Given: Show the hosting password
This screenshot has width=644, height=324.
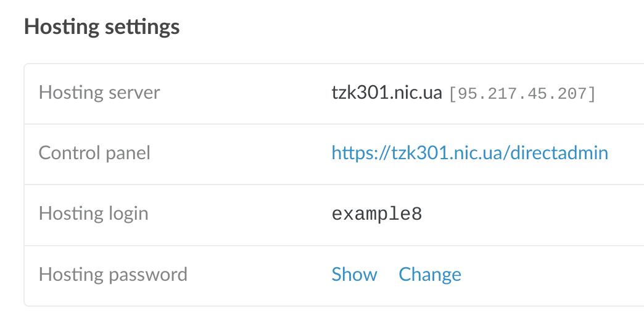Looking at the screenshot, I should click(x=354, y=275).
